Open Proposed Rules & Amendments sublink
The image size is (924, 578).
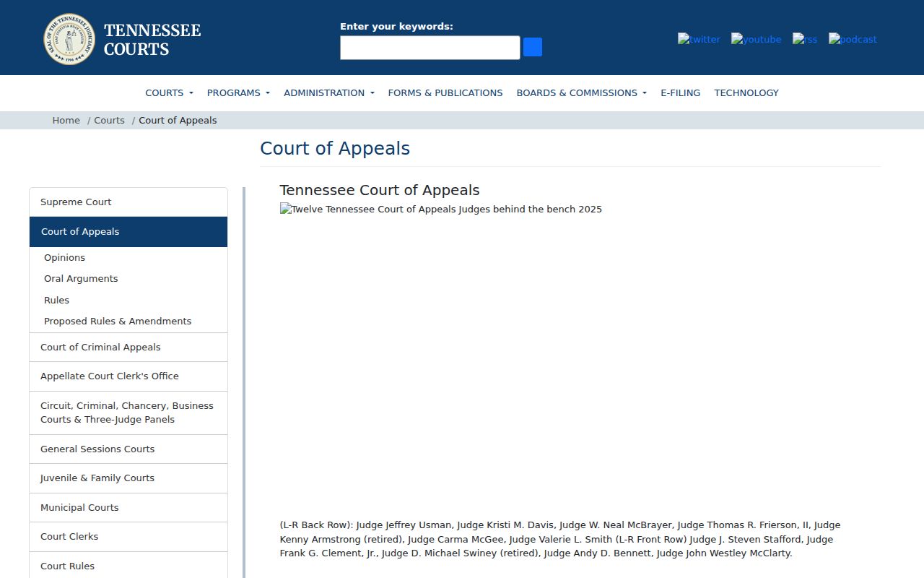[x=118, y=321]
